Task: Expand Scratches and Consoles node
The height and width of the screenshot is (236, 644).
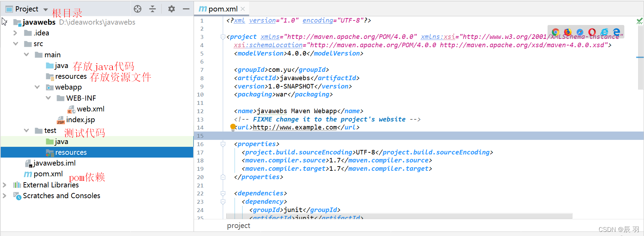Action: 5,196
